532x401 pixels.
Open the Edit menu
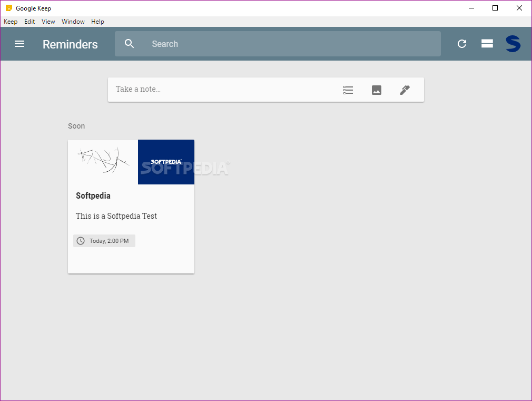point(29,22)
